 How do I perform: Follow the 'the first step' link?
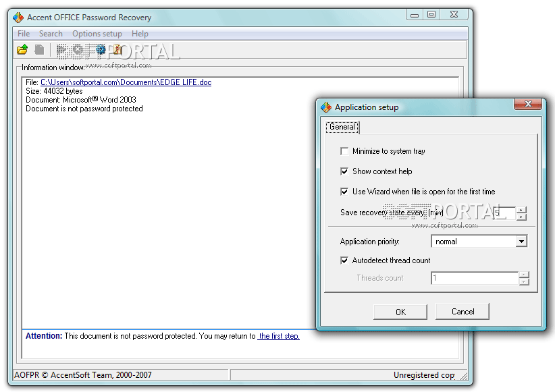tap(279, 336)
